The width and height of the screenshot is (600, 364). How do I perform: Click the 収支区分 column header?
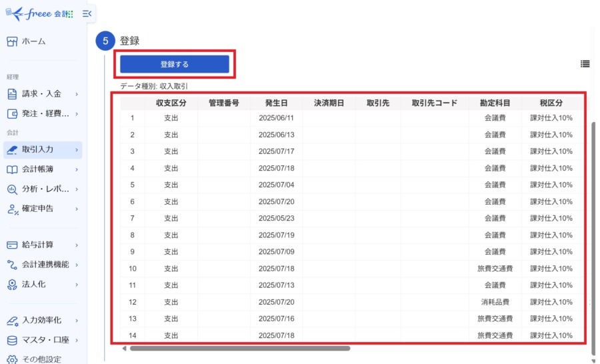171,103
